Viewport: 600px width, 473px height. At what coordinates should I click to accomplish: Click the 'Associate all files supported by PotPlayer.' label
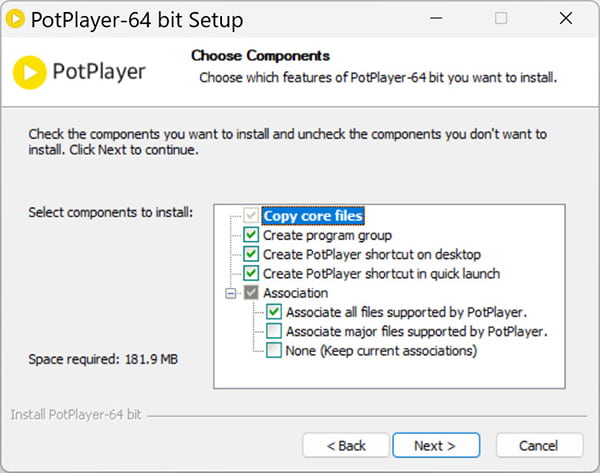point(406,312)
